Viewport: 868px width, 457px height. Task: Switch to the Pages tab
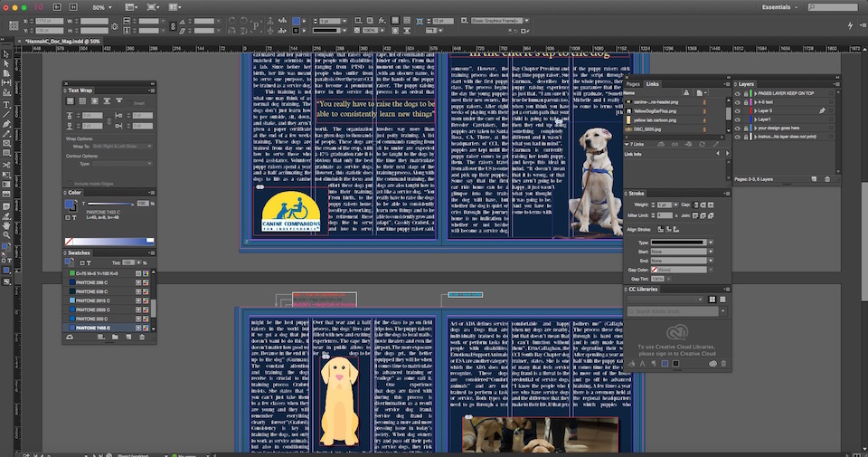coord(633,84)
